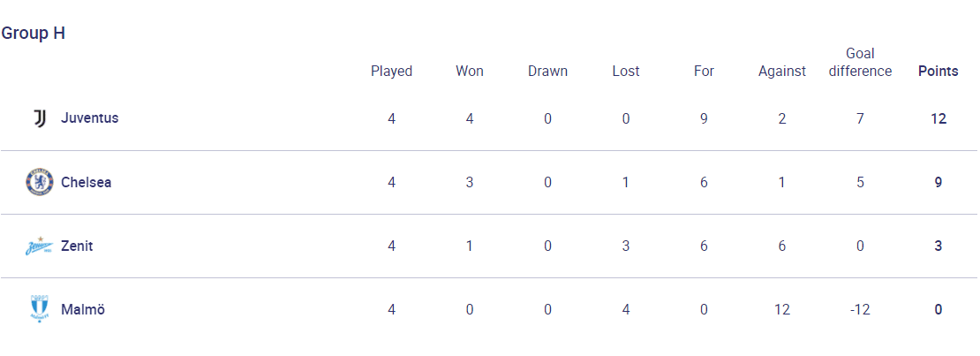This screenshot has height=356, width=980.
Task: Click the Drawn column header
Action: click(547, 72)
